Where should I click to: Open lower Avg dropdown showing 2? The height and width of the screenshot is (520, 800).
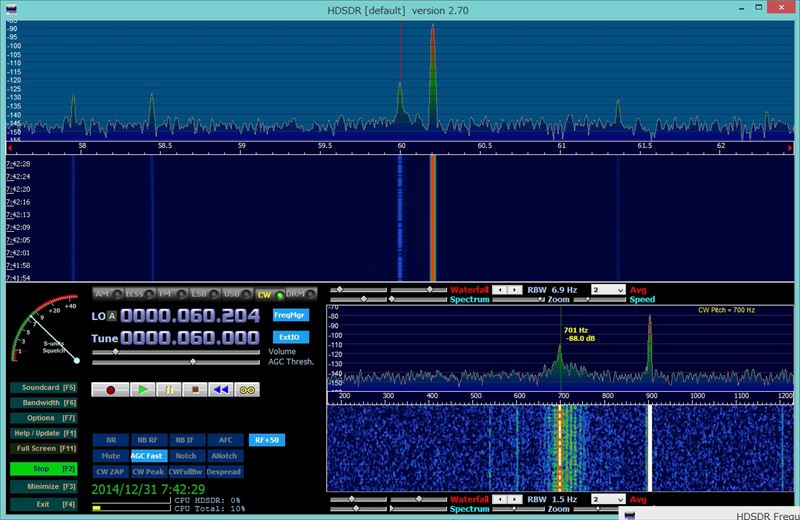608,500
